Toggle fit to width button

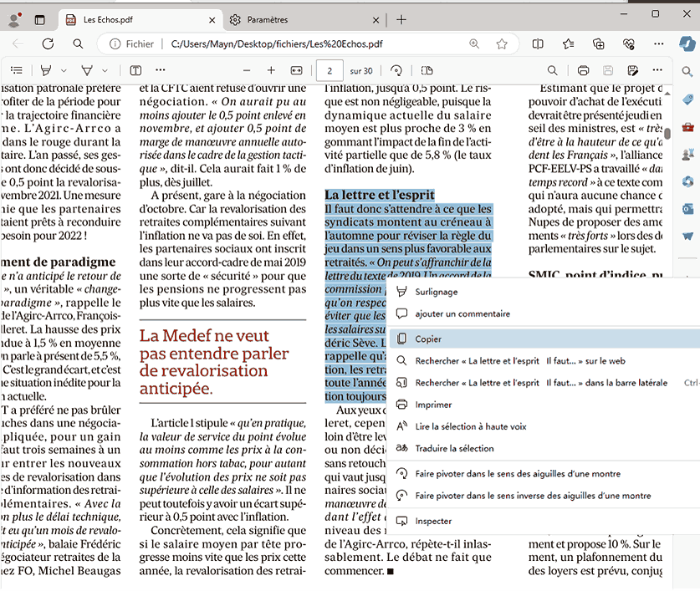(296, 70)
